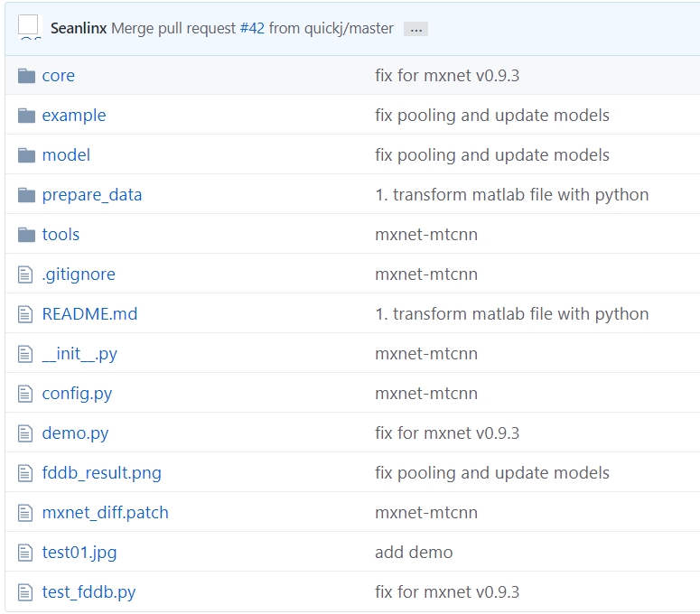Open the __init__.py file
Viewport: 700px width, 614px height.
click(x=79, y=354)
